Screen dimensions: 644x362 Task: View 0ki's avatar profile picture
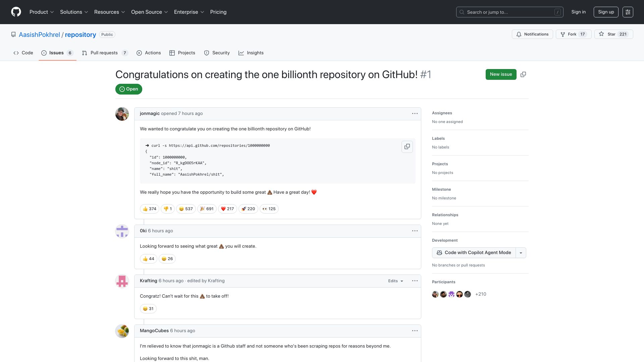tap(122, 231)
